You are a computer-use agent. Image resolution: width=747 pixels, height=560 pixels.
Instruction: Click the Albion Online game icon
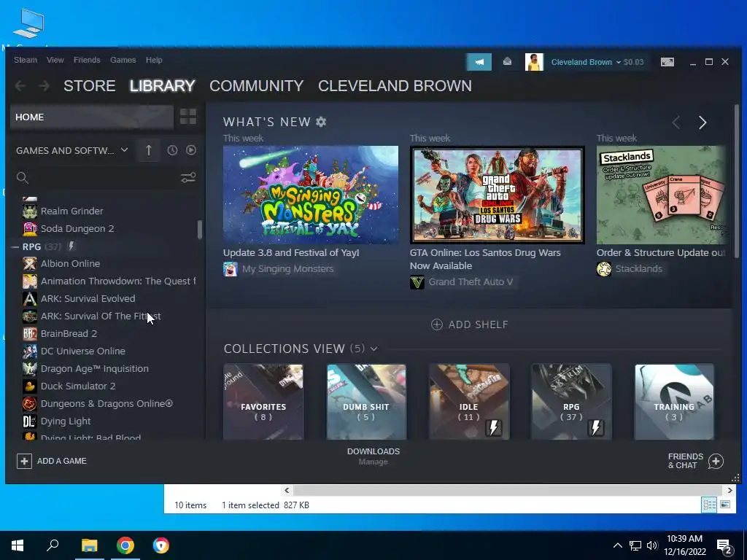click(29, 263)
